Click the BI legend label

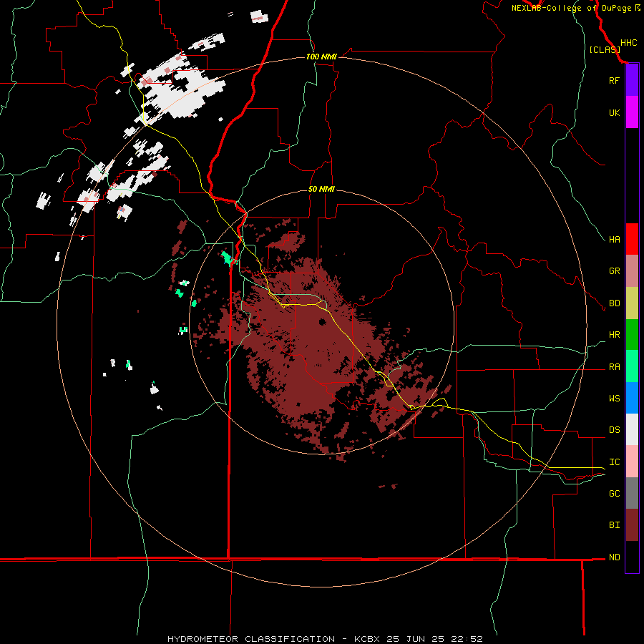614,525
